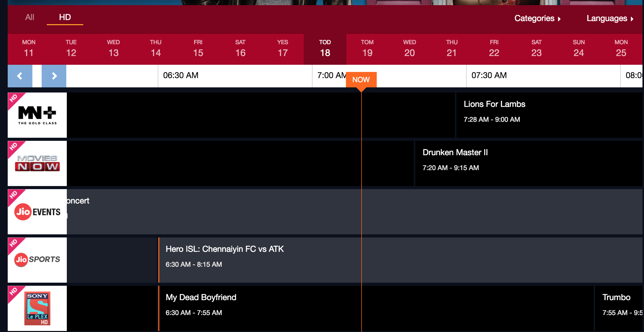The width and height of the screenshot is (644, 332).
Task: Select today's date TOD 18
Action: pyautogui.click(x=325, y=49)
